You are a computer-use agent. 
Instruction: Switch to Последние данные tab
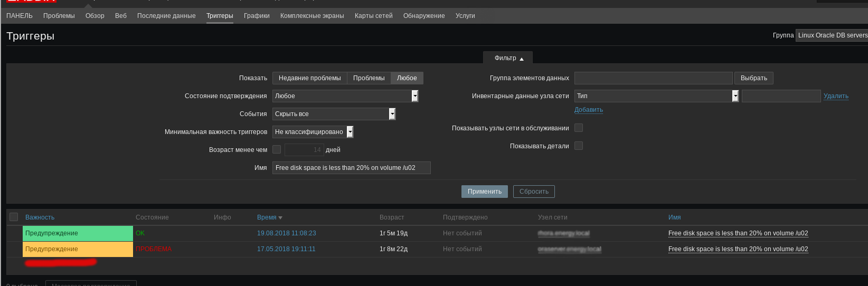click(166, 16)
